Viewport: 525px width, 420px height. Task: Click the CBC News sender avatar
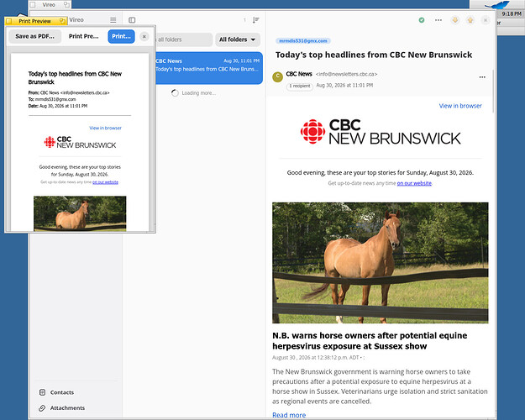click(277, 77)
